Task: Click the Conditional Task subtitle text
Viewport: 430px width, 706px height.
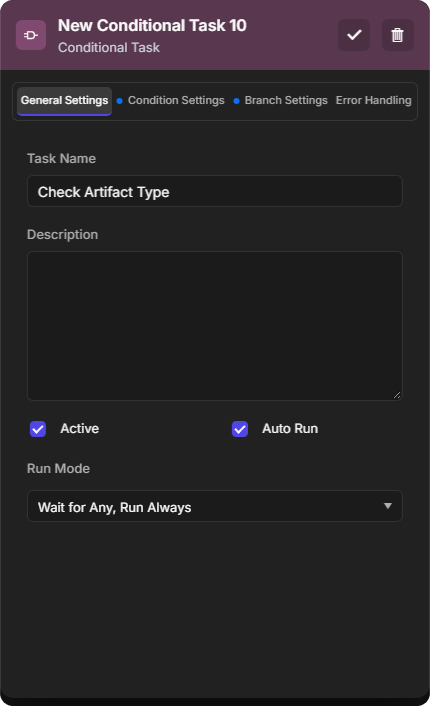Action: 109,48
